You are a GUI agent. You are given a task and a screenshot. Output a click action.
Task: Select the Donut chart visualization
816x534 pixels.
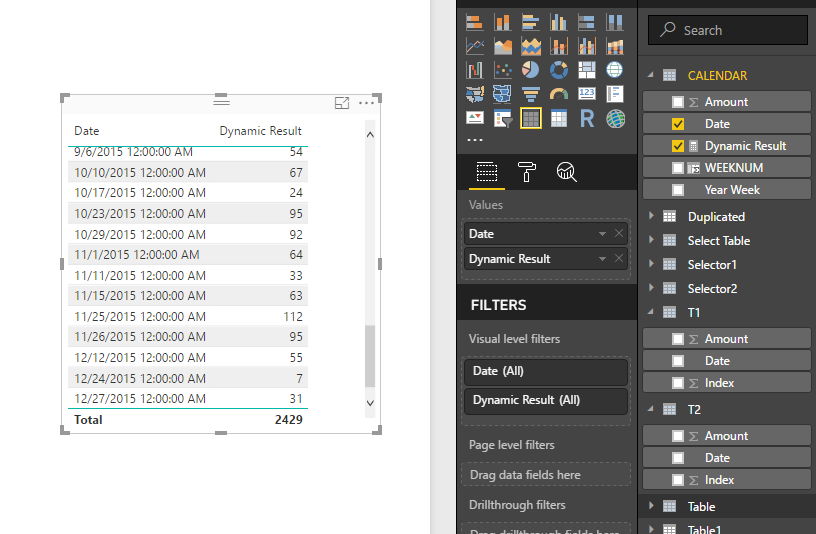click(x=559, y=70)
